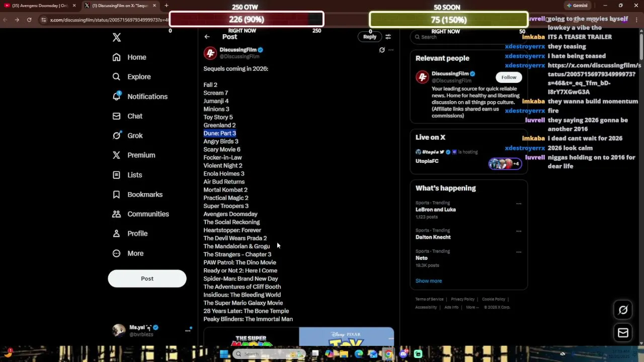Open the Windows Start menu
Image resolution: width=644 pixels, height=362 pixels.
(x=224, y=354)
